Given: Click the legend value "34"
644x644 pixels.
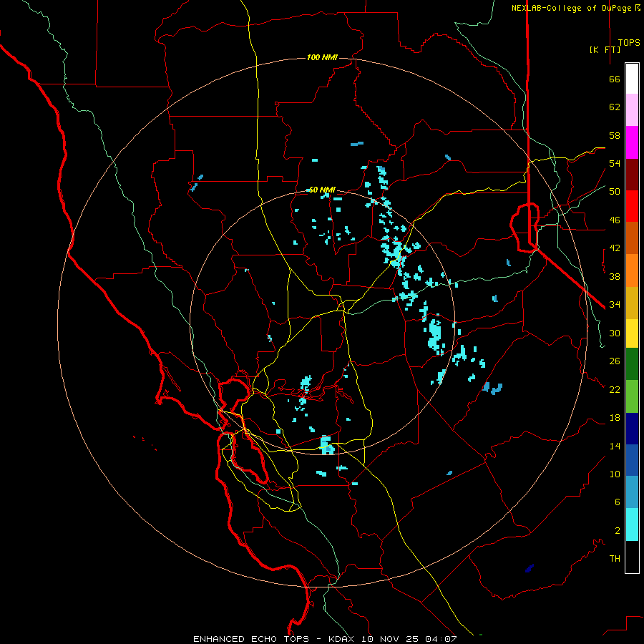Looking at the screenshot, I should [x=615, y=305].
